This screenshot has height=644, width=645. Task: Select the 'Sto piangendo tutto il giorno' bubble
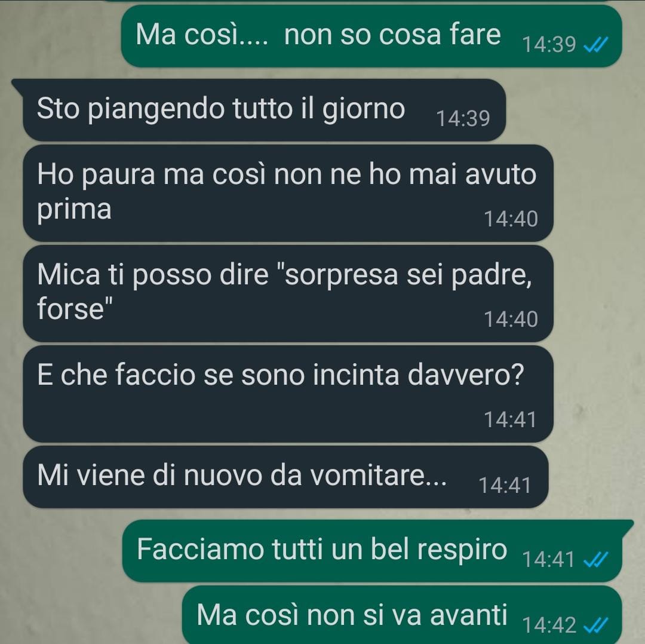pyautogui.click(x=264, y=111)
